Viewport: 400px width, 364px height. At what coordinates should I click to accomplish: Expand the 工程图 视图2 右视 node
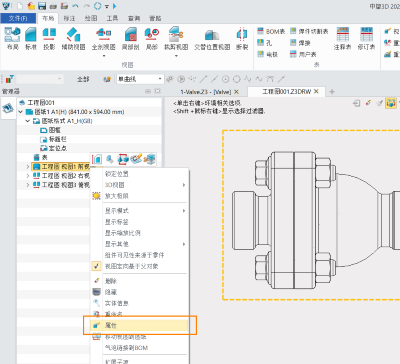(x=28, y=176)
